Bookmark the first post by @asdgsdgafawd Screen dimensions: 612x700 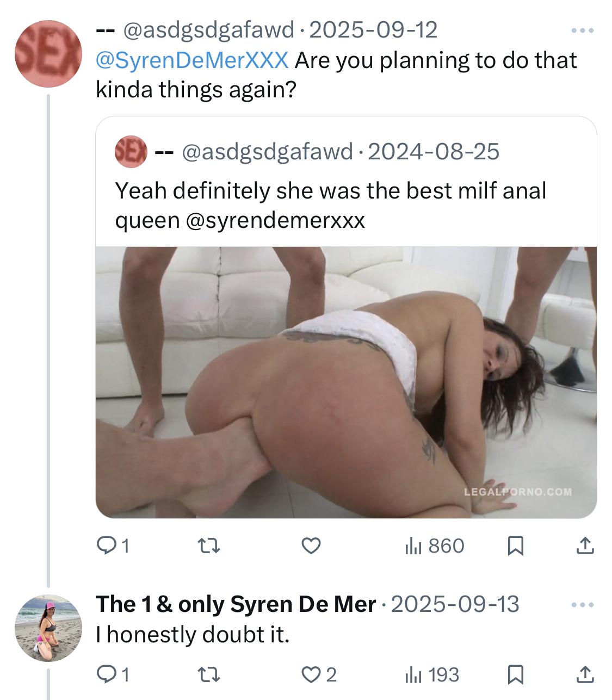[x=515, y=546]
